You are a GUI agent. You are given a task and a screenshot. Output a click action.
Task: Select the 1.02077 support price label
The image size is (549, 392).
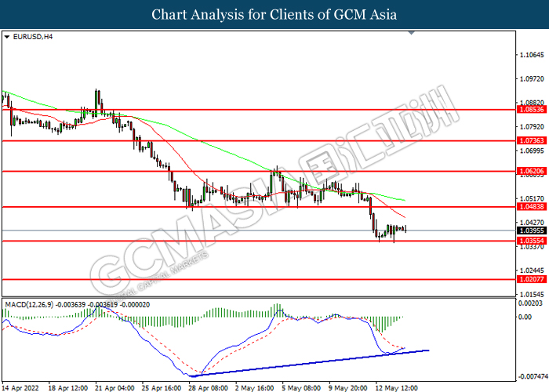click(x=532, y=279)
